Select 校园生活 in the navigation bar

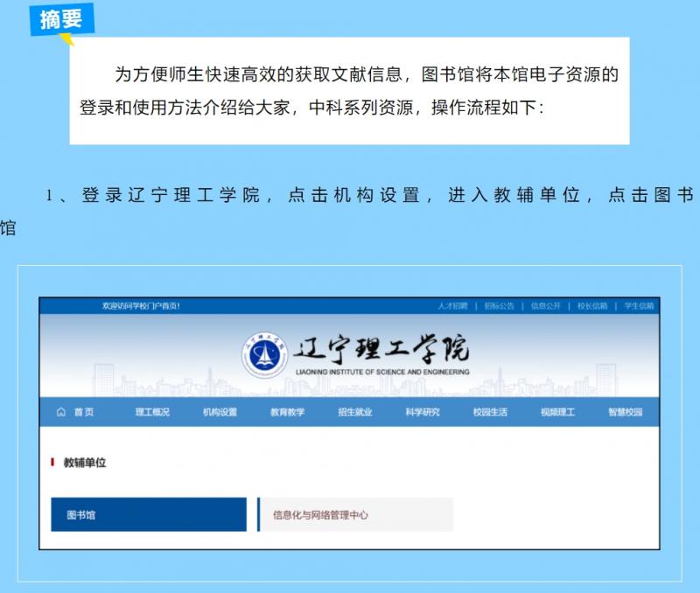490,412
